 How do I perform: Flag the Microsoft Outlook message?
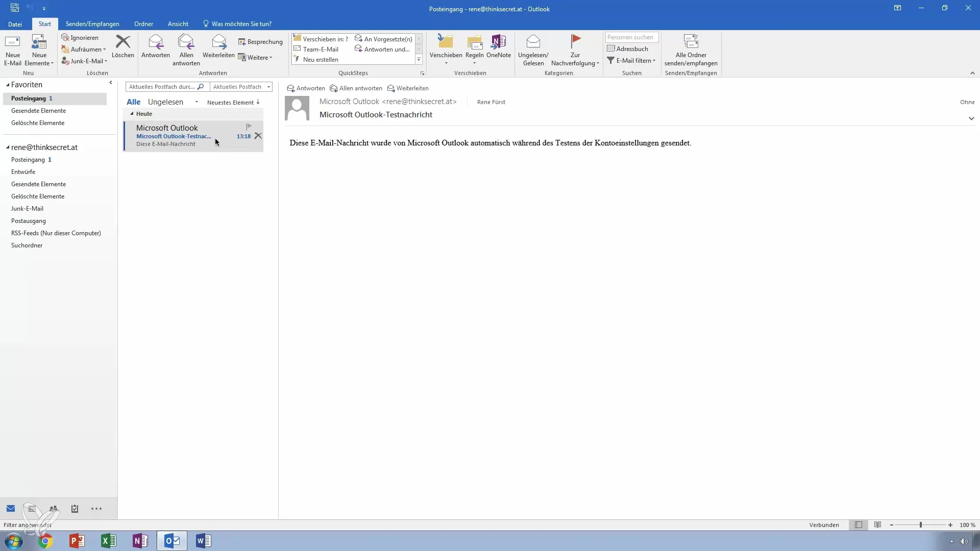(249, 127)
